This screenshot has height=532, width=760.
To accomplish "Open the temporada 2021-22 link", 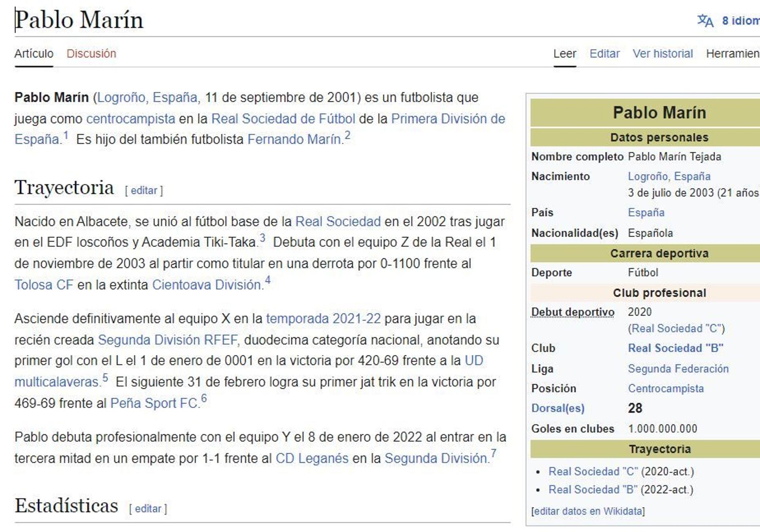I will tap(323, 319).
